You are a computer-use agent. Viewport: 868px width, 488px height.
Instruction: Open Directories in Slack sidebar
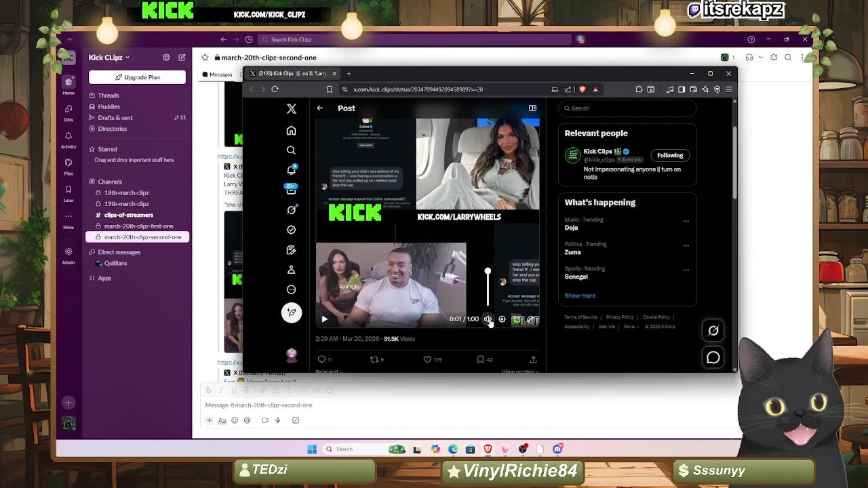tap(112, 129)
